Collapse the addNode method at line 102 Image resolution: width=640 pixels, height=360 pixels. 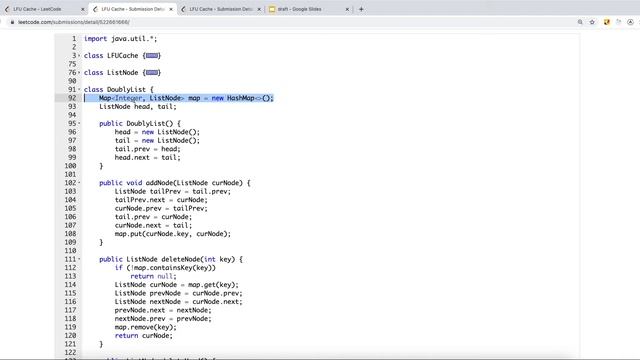point(79,183)
